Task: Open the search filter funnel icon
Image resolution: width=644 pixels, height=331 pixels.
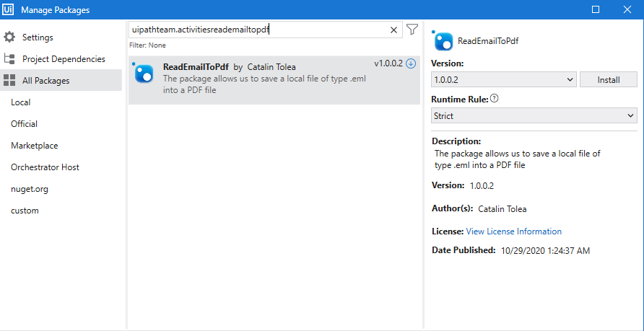Action: click(412, 30)
